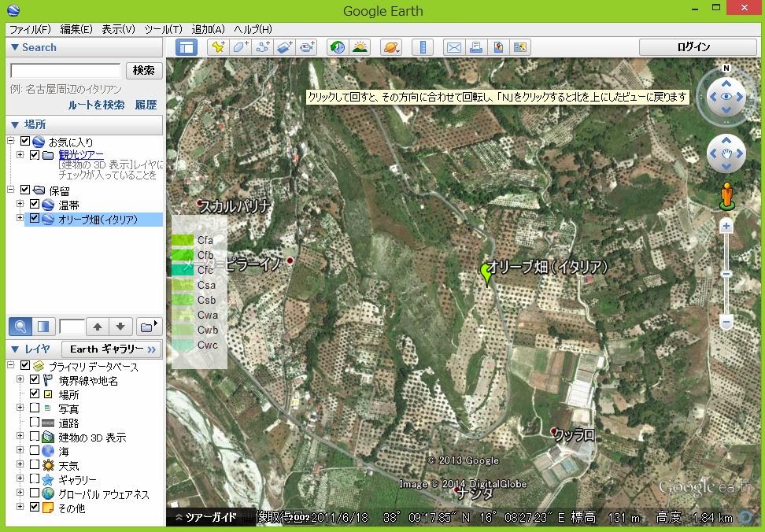Click the zoom out minus button

tap(726, 323)
